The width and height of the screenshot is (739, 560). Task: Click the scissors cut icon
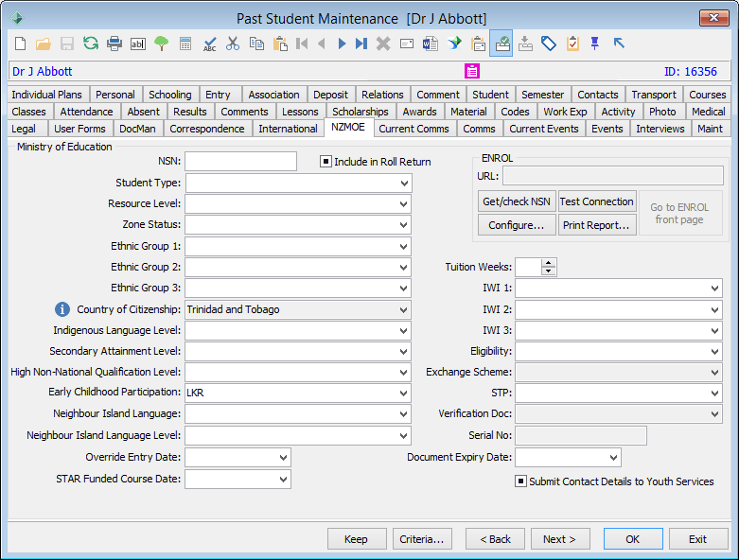point(233,44)
